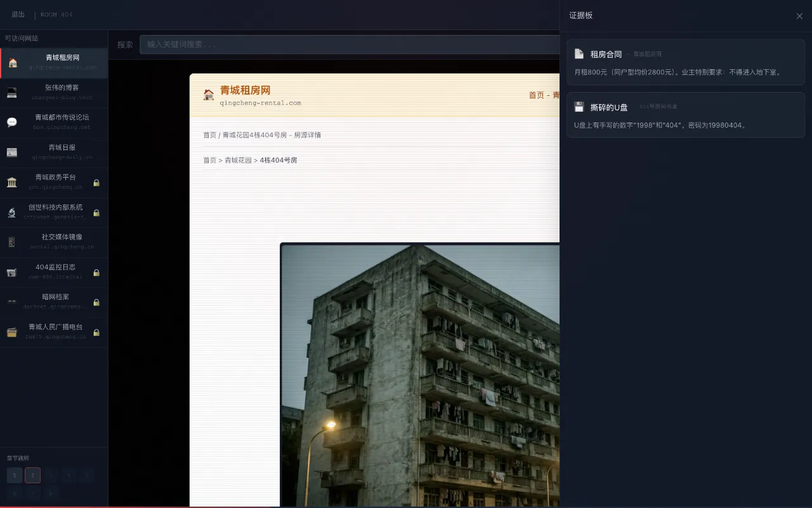Viewport: 812px width, 508px height.
Task: Select the locked 暗网档案 site
Action: 54,302
